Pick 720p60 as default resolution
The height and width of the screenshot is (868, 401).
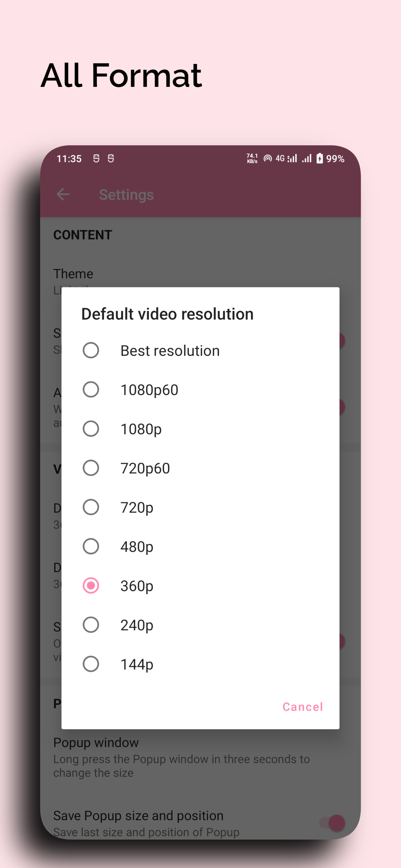[91, 468]
